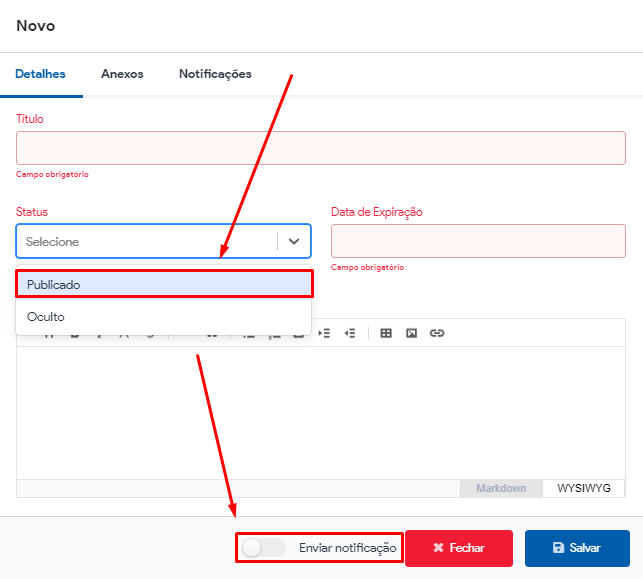643x579 pixels.
Task: Choose the Oculto status option
Action: pyautogui.click(x=163, y=317)
